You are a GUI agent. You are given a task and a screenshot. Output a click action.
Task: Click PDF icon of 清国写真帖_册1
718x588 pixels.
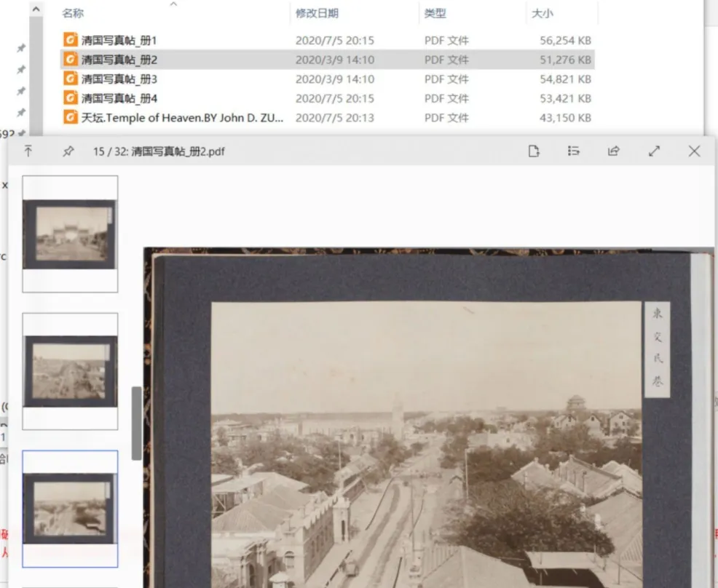pos(70,40)
